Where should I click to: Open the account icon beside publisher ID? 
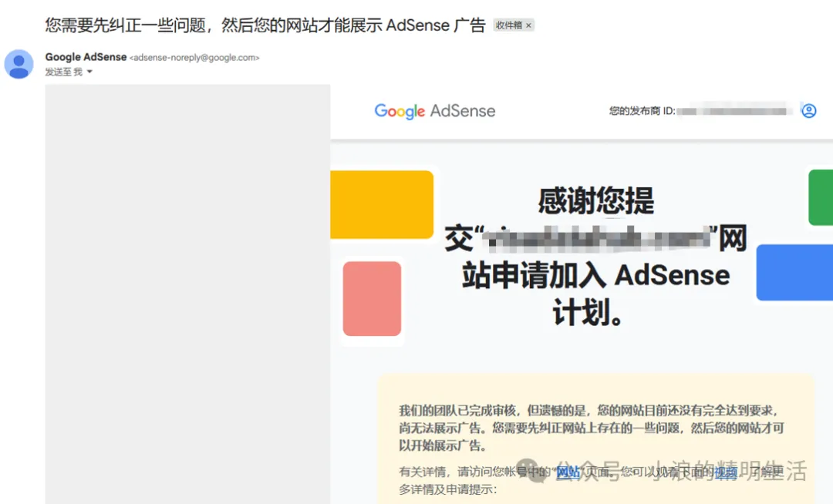pos(808,110)
